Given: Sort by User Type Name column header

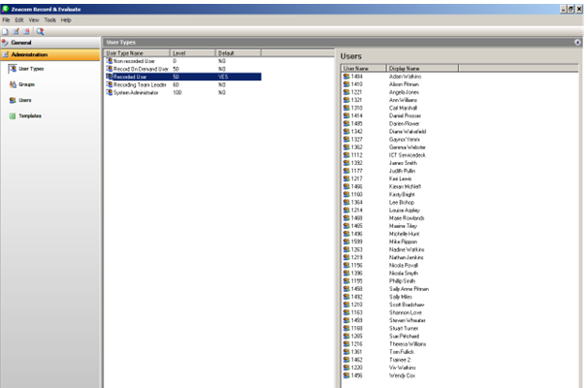Looking at the screenshot, I should 137,53.
